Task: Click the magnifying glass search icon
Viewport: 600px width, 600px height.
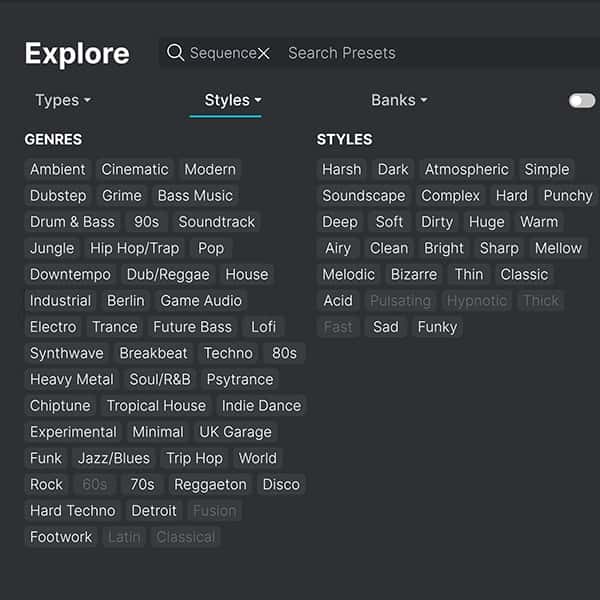Action: [175, 53]
